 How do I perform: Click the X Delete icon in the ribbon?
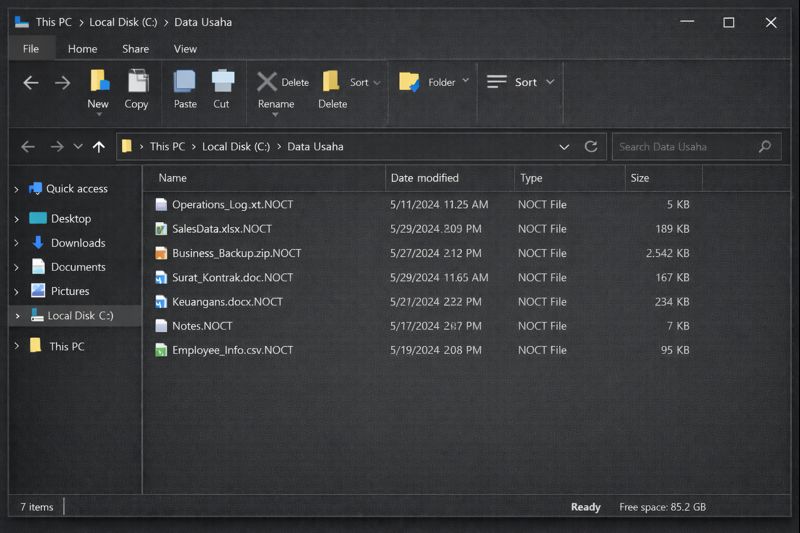click(268, 82)
